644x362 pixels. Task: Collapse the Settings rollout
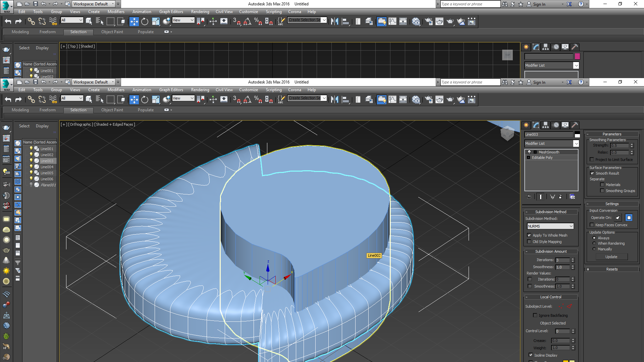(x=612, y=204)
